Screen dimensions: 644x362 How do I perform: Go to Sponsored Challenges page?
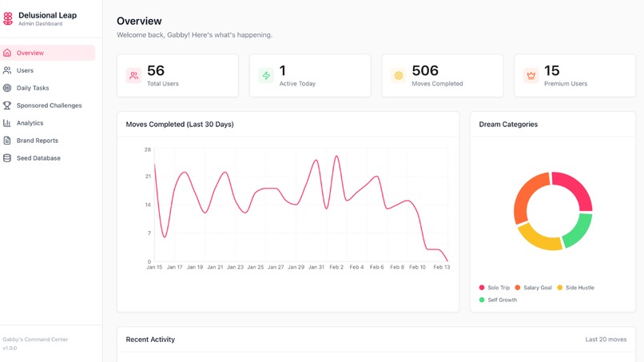[48, 105]
